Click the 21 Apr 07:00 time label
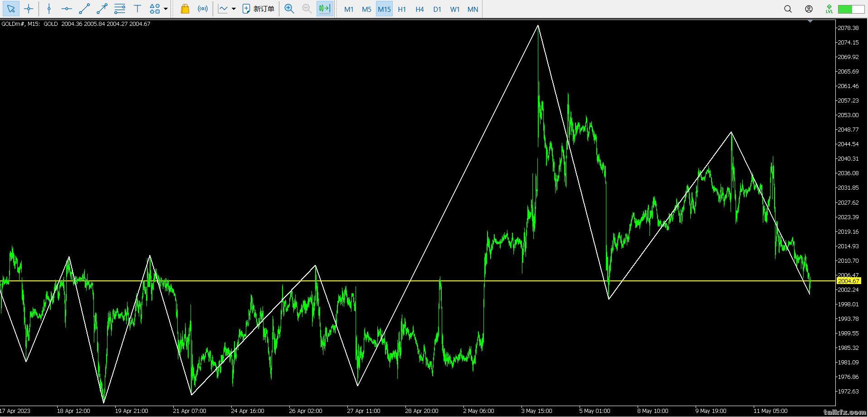The image size is (868, 417). [190, 411]
